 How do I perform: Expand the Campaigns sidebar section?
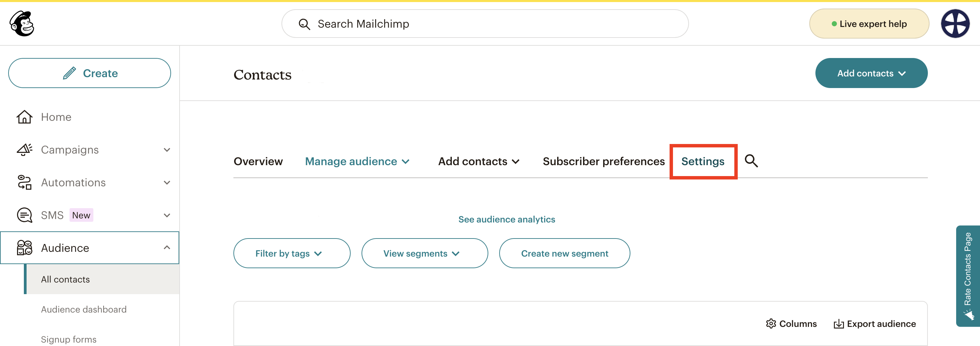(167, 150)
